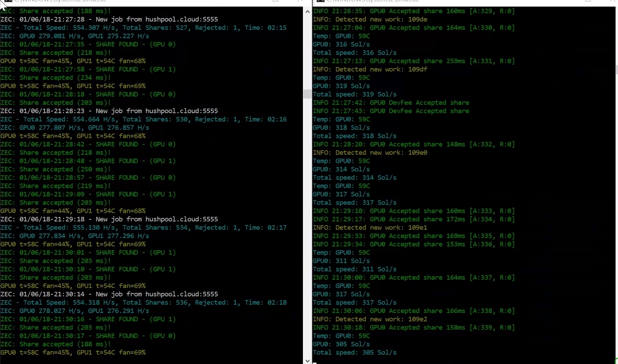Select the SHARE FOUND line timestamped 21:28:18
Image resolution: width=618 pixels, height=364 pixels.
(x=88, y=94)
